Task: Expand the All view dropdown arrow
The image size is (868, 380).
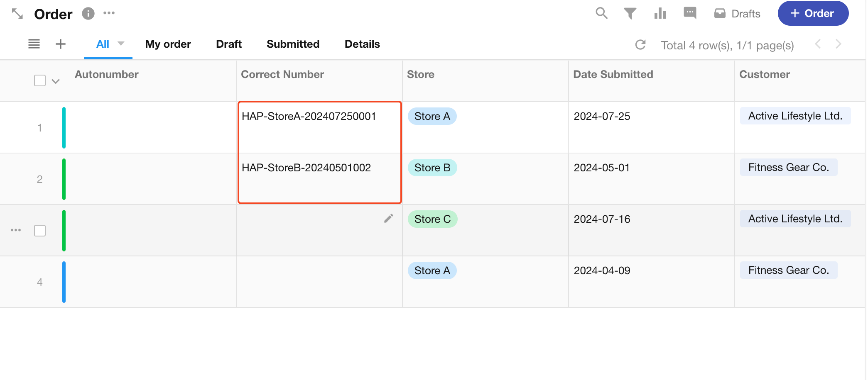Action: pyautogui.click(x=121, y=44)
